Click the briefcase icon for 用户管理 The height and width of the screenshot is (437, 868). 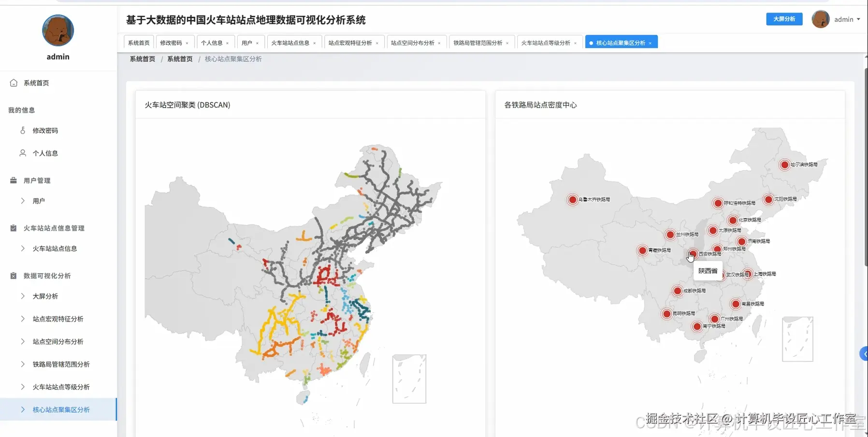coord(13,179)
